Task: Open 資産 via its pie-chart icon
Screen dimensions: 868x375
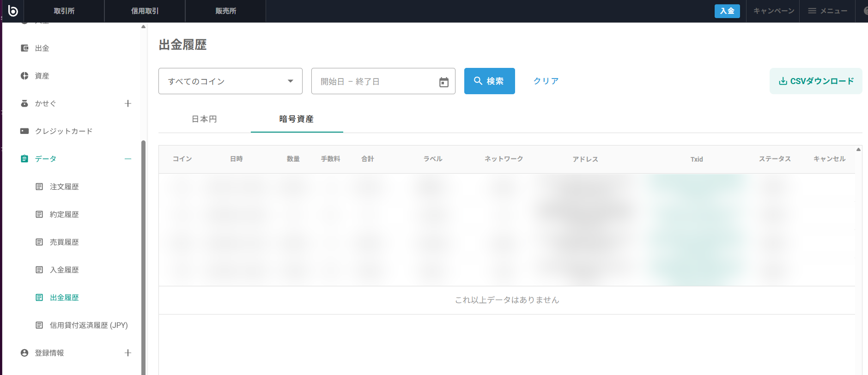Action: point(24,76)
